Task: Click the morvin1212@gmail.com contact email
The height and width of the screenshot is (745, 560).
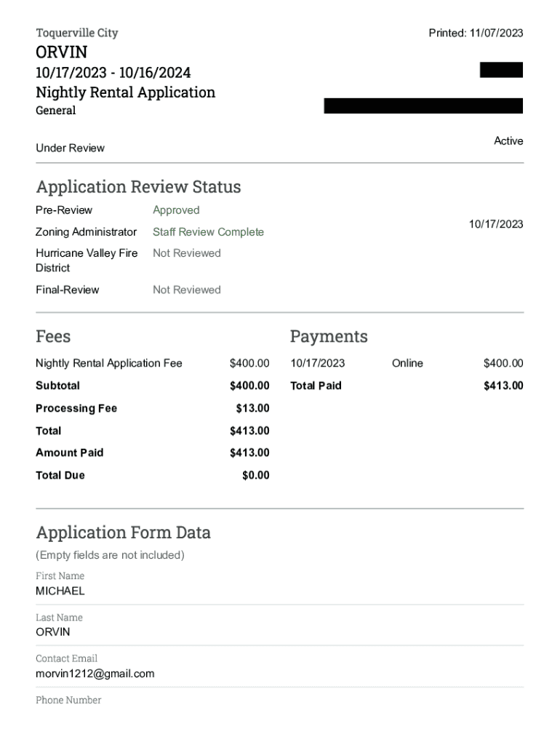Action: [95, 674]
